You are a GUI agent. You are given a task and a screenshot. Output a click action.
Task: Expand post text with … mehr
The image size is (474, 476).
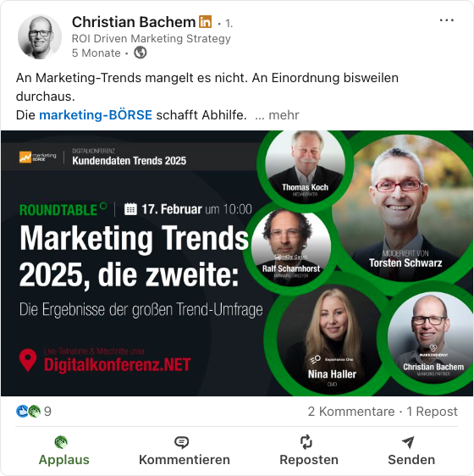click(277, 115)
